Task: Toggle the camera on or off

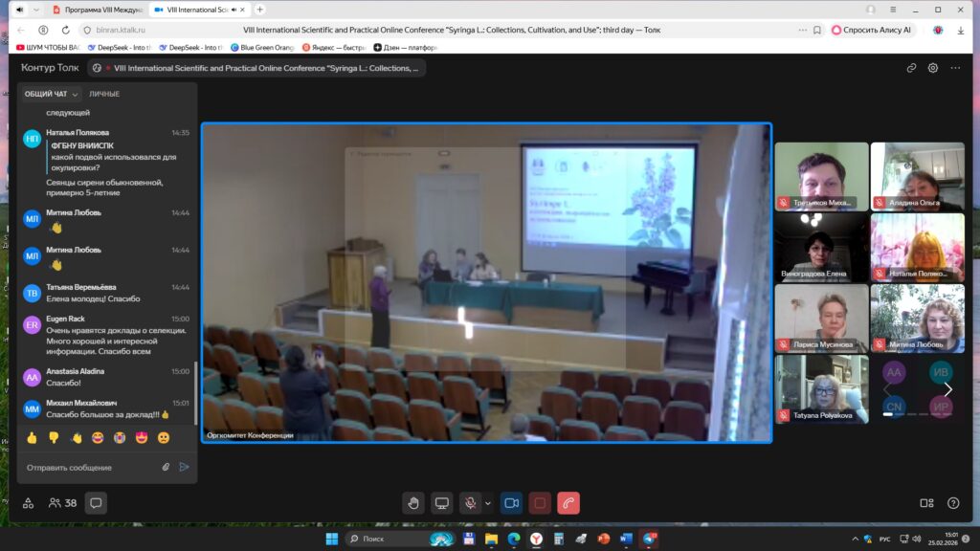Action: 512,503
